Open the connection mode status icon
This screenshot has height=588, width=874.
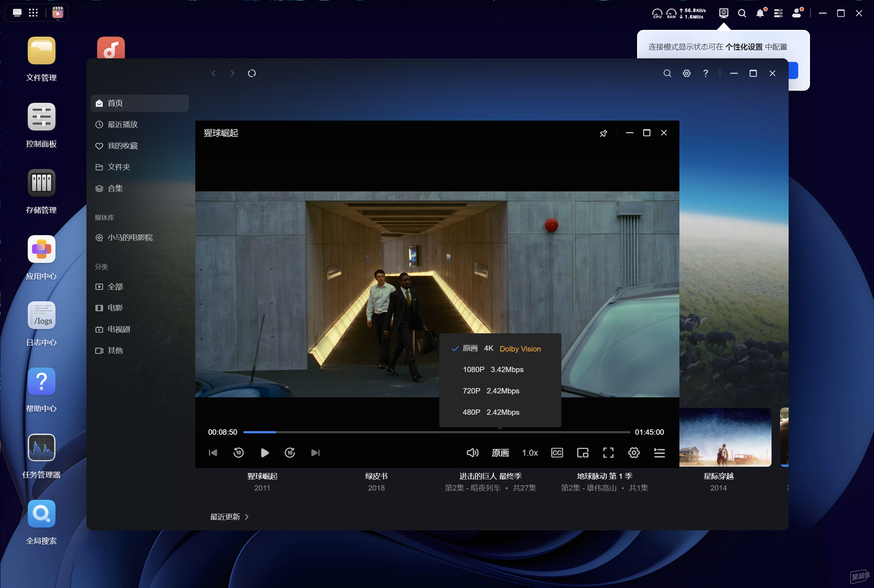(724, 13)
